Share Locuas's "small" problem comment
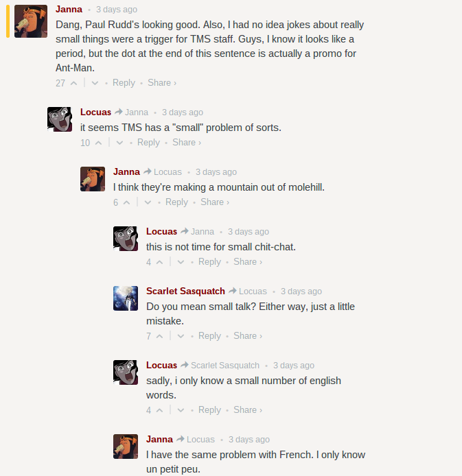Screen dimensions: 462x476 point(187,143)
